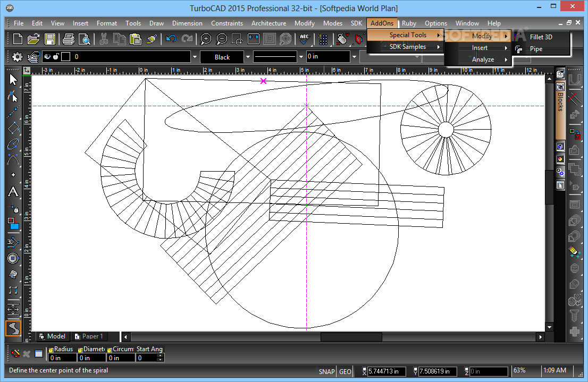Select the Edit Node tool

(x=13, y=96)
